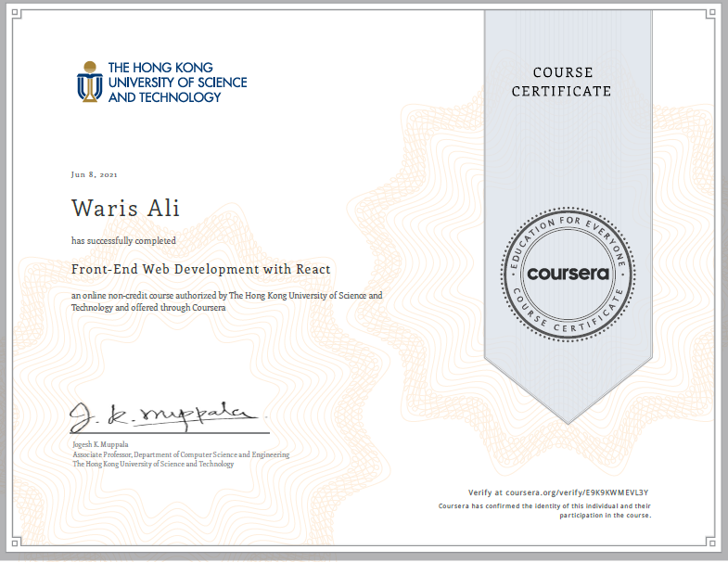Click the 'COURSE CERTIFICATE' ribbon heading

coord(562,82)
